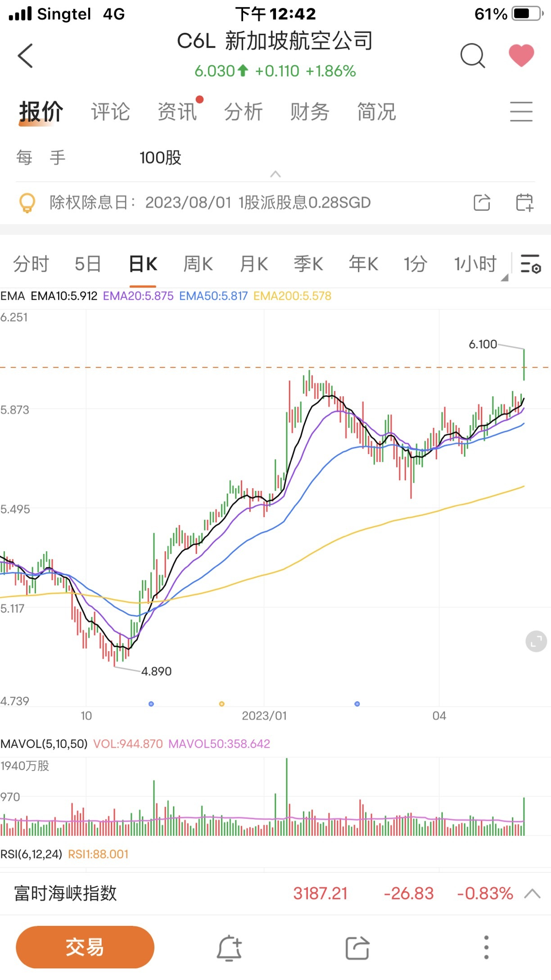This screenshot has height=980, width=551.
Task: Tap the index value 3187.21
Action: [x=321, y=894]
